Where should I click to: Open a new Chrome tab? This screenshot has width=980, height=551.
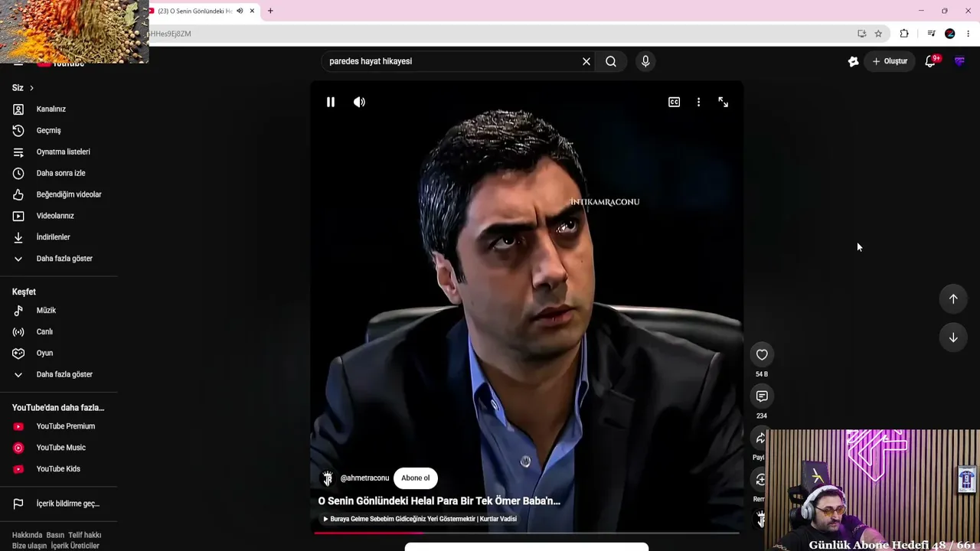pos(270,11)
